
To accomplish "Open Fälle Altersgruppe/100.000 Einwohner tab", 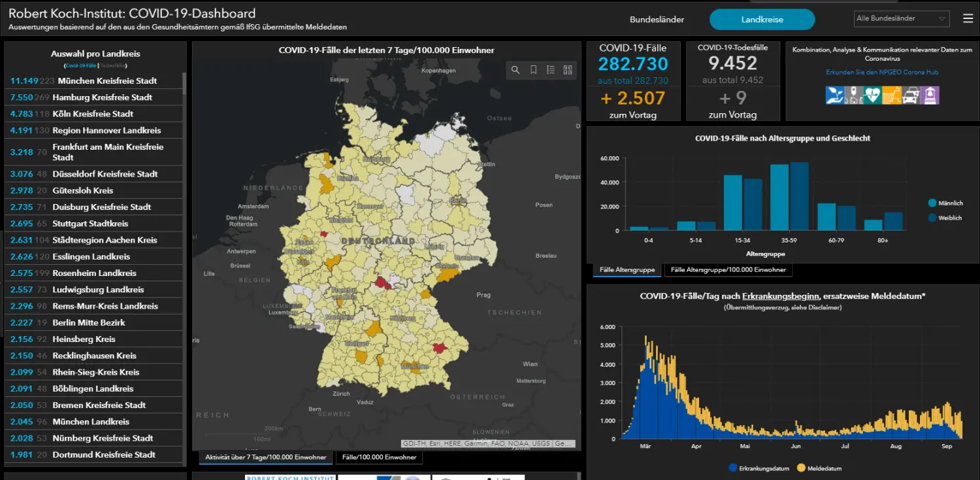I will pos(728,269).
